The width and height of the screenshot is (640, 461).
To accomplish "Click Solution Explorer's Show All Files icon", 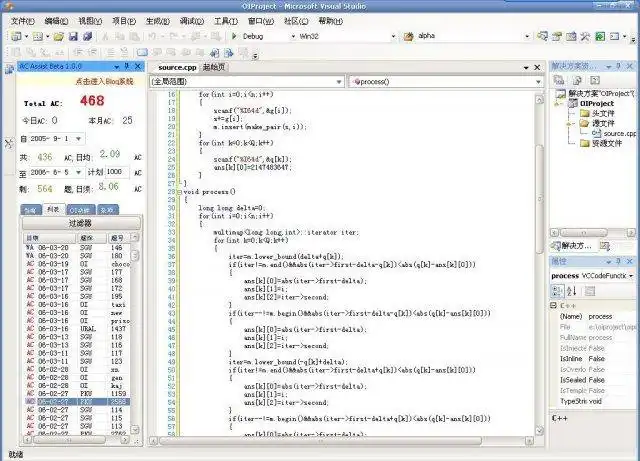I will coord(577,80).
